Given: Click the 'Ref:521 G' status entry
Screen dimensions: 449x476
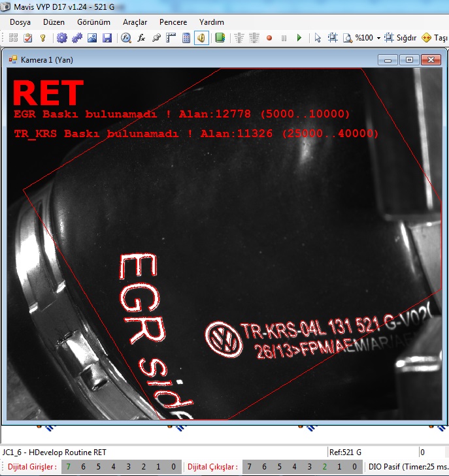Looking at the screenshot, I should (x=345, y=452).
